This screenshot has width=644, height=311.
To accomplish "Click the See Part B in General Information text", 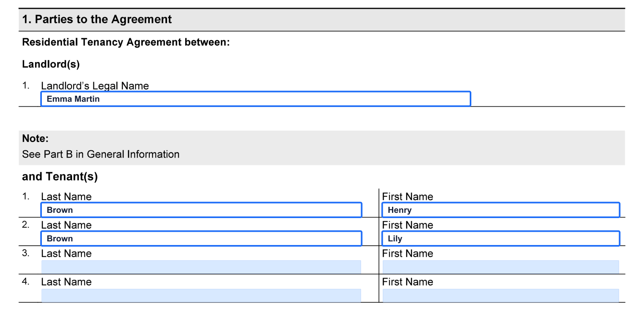I will coord(100,154).
